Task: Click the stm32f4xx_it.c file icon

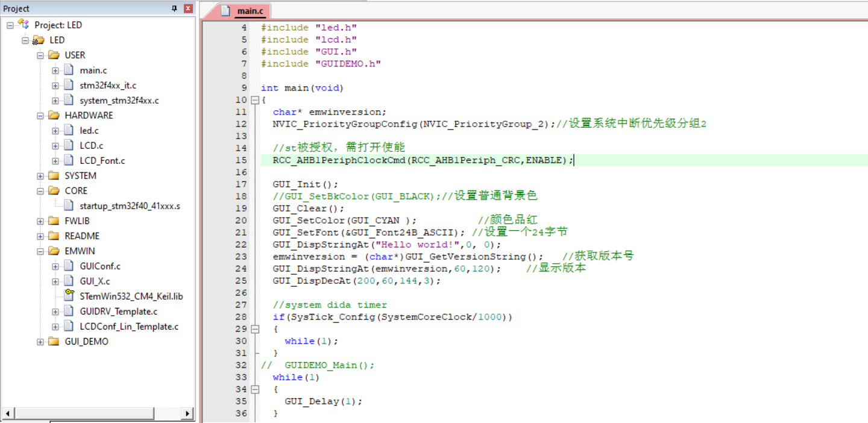Action: [69, 85]
